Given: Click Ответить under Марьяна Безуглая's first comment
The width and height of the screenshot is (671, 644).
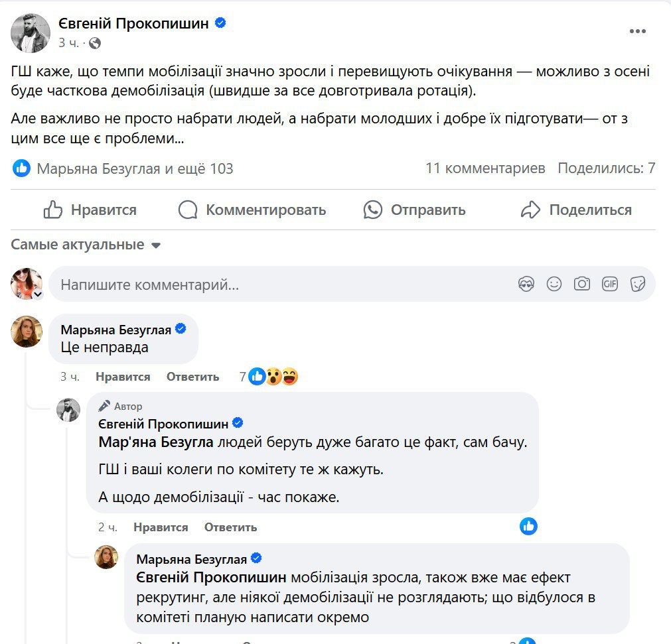Looking at the screenshot, I should pyautogui.click(x=193, y=376).
